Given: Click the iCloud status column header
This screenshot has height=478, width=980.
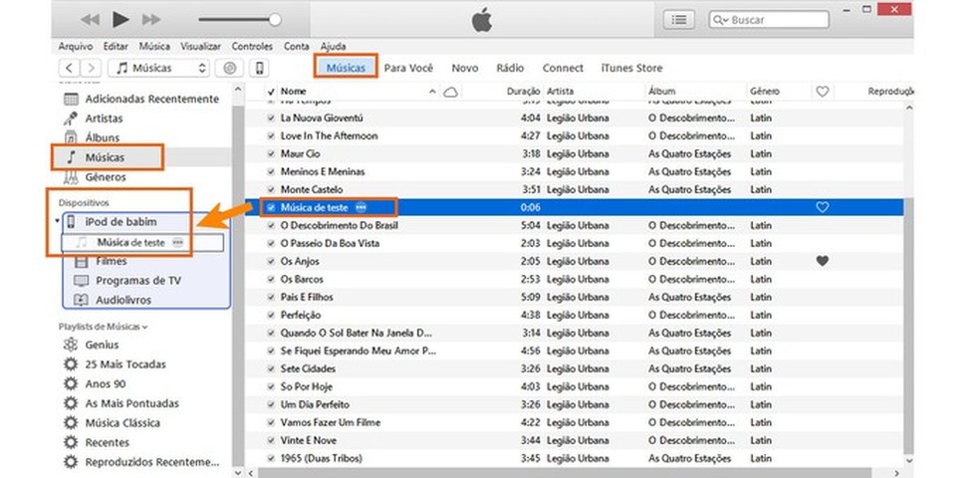Looking at the screenshot, I should (450, 92).
